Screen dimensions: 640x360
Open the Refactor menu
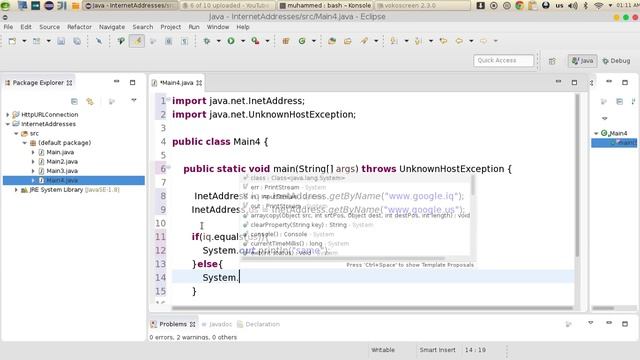point(79,27)
